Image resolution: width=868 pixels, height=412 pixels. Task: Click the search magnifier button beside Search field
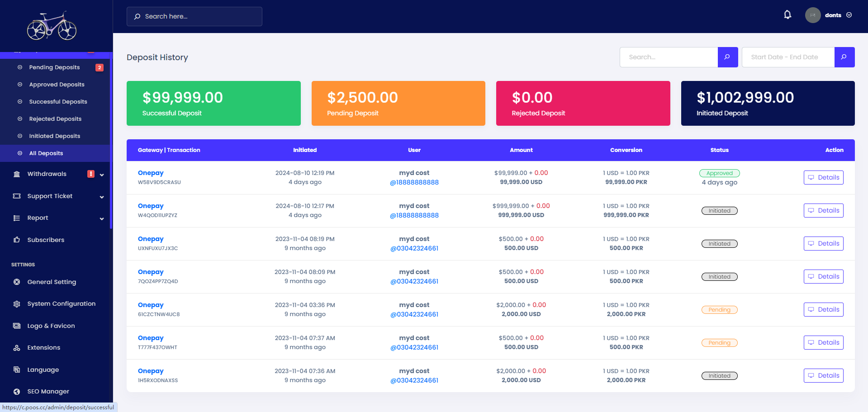tap(727, 57)
